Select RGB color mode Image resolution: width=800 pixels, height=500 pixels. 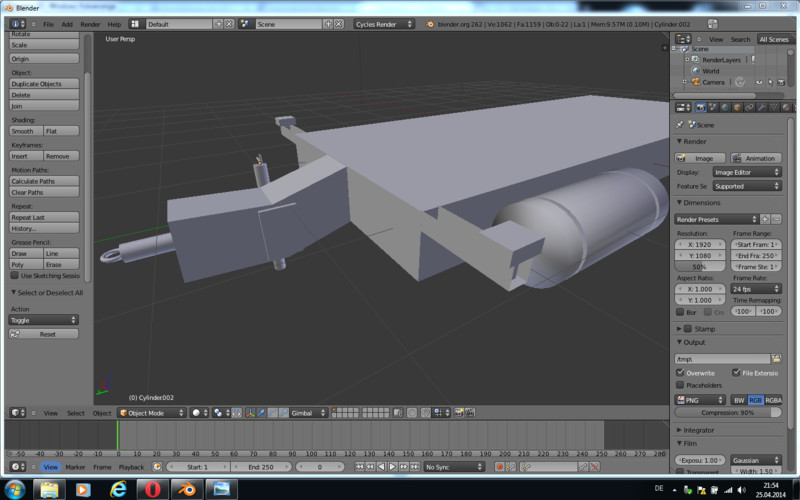755,400
